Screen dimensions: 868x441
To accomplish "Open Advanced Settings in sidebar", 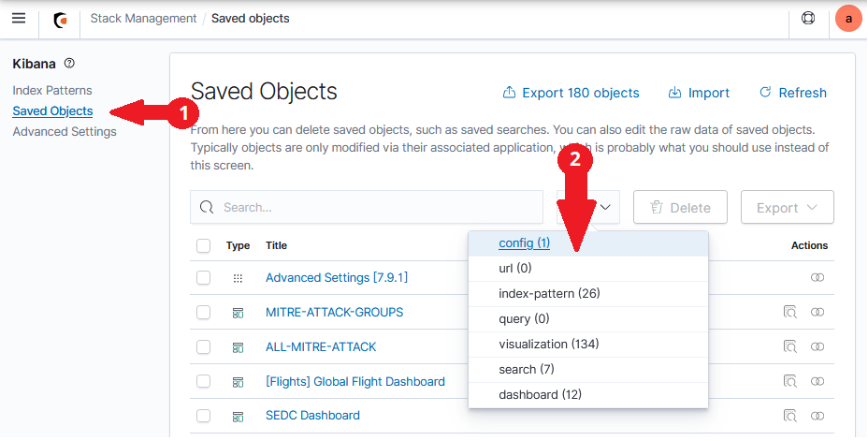I will pyautogui.click(x=65, y=131).
